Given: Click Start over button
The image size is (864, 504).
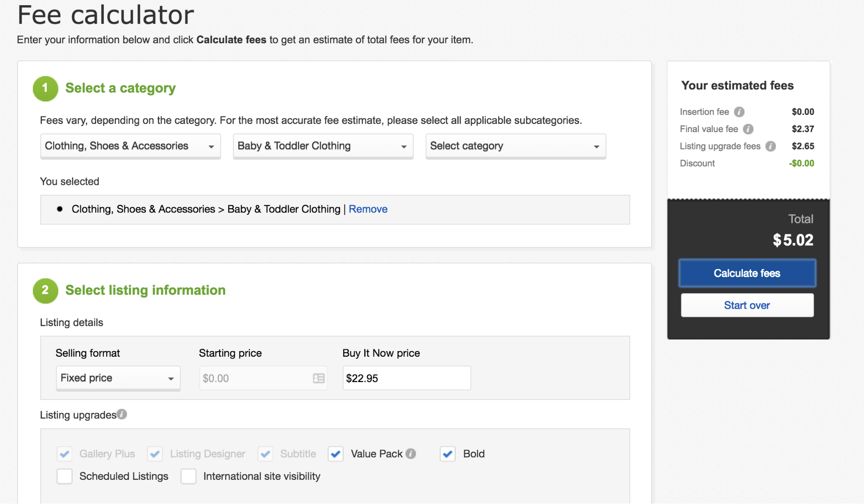Looking at the screenshot, I should point(747,305).
